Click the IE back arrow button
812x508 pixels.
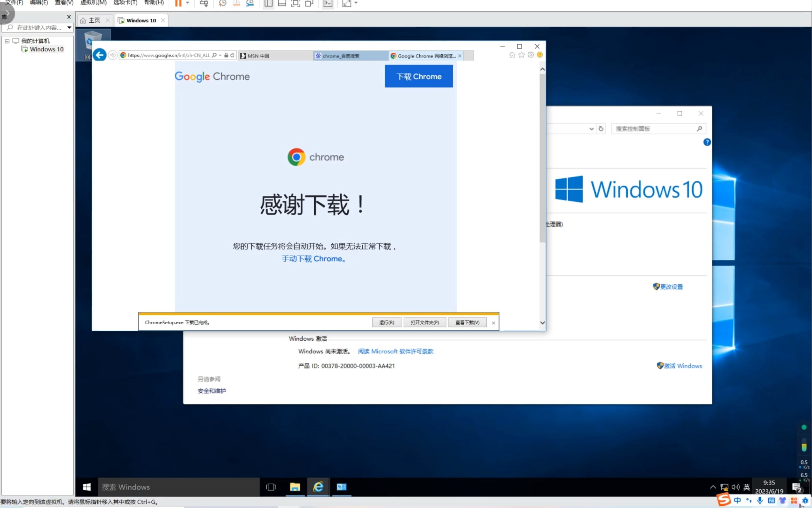[99, 55]
